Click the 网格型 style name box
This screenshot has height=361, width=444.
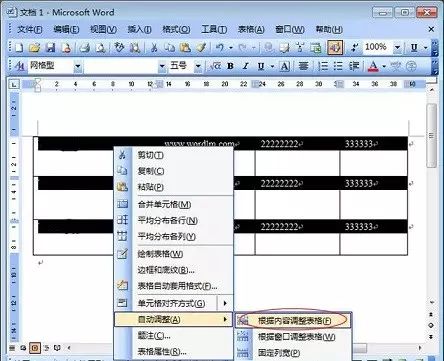click(x=50, y=66)
